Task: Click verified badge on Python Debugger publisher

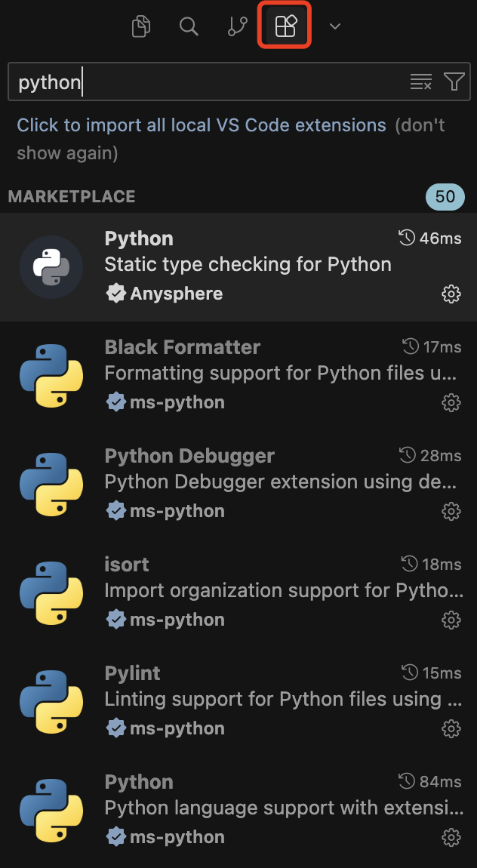Action: tap(116, 511)
